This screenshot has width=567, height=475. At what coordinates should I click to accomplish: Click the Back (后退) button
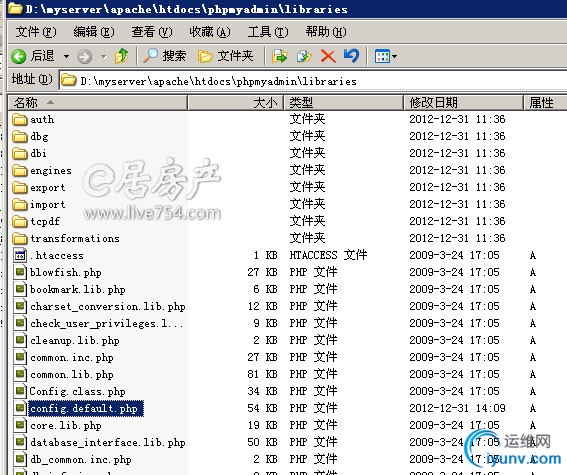coord(33,56)
